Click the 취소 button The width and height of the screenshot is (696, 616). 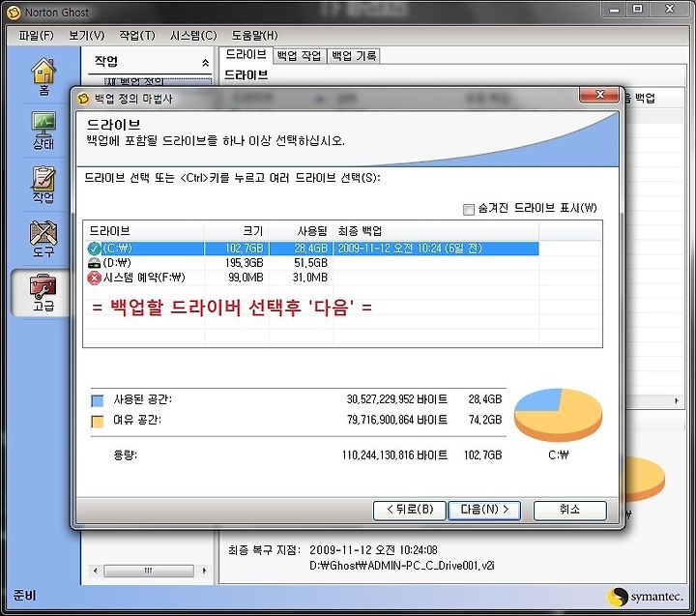tap(569, 510)
